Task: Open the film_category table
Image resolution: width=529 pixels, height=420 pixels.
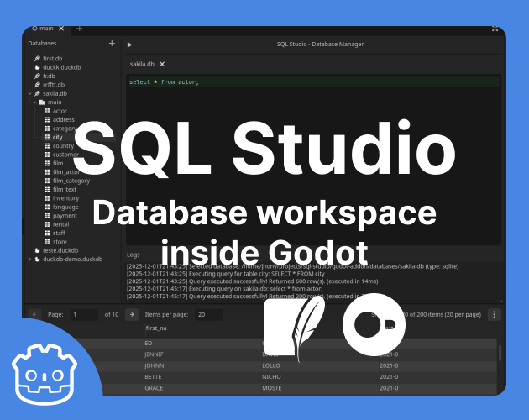Action: (71, 181)
